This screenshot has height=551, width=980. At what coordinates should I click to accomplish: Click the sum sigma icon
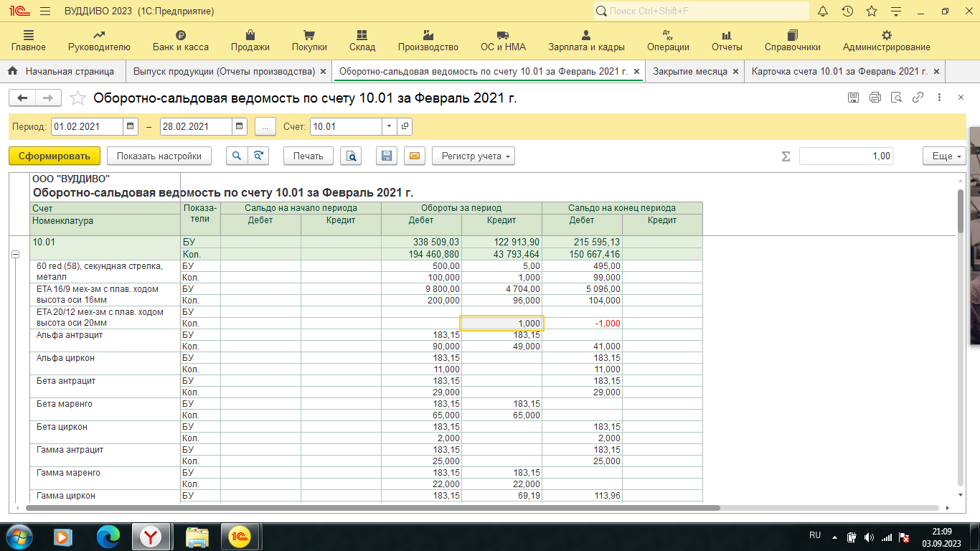point(786,156)
